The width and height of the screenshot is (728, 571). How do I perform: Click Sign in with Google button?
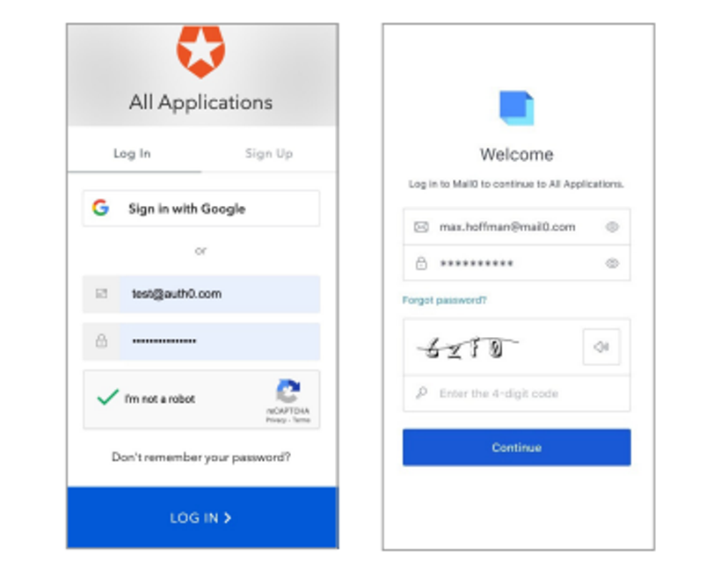click(x=201, y=209)
